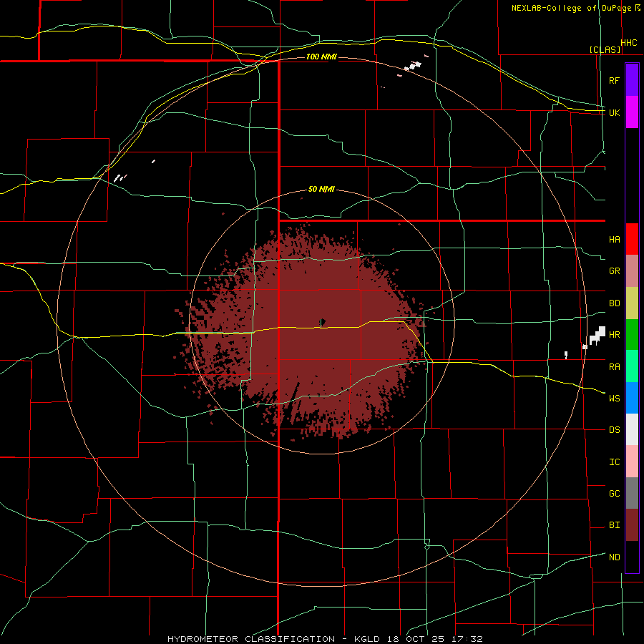Screen dimensions: 644x644
Task: Click the GR legend label
Action: (x=614, y=271)
